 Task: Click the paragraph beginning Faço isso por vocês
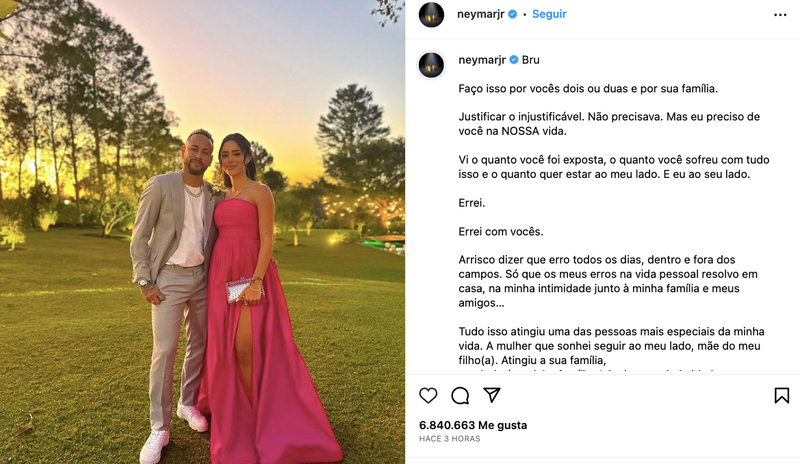(x=588, y=89)
